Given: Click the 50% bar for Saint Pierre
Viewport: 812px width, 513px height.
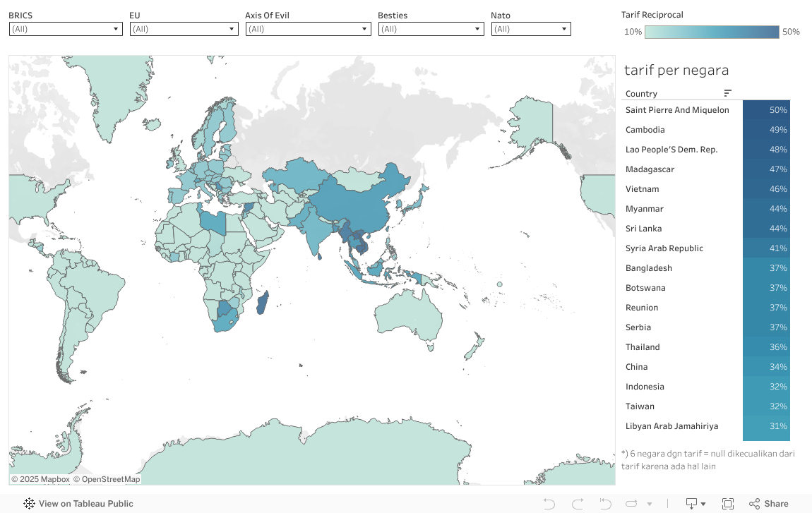Looking at the screenshot, I should coord(766,110).
